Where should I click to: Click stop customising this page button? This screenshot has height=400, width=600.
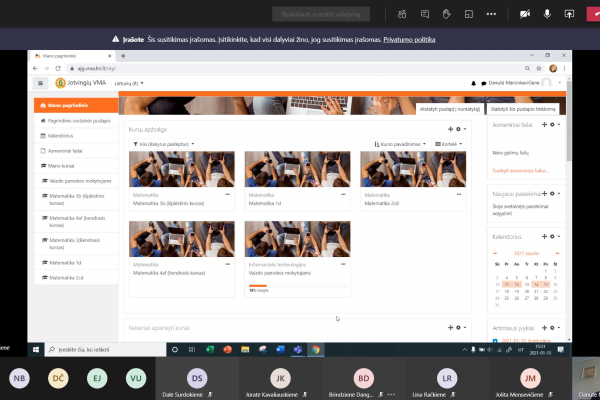[x=523, y=109]
